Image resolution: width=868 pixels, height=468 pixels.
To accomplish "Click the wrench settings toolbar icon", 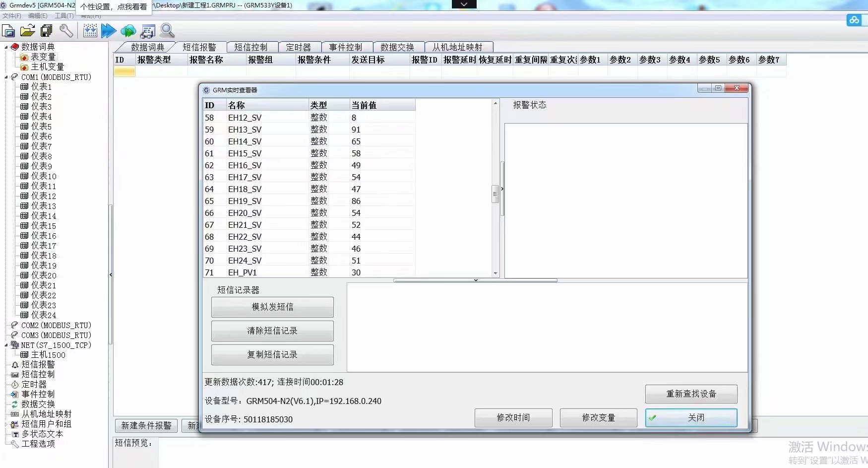I will 66,31.
